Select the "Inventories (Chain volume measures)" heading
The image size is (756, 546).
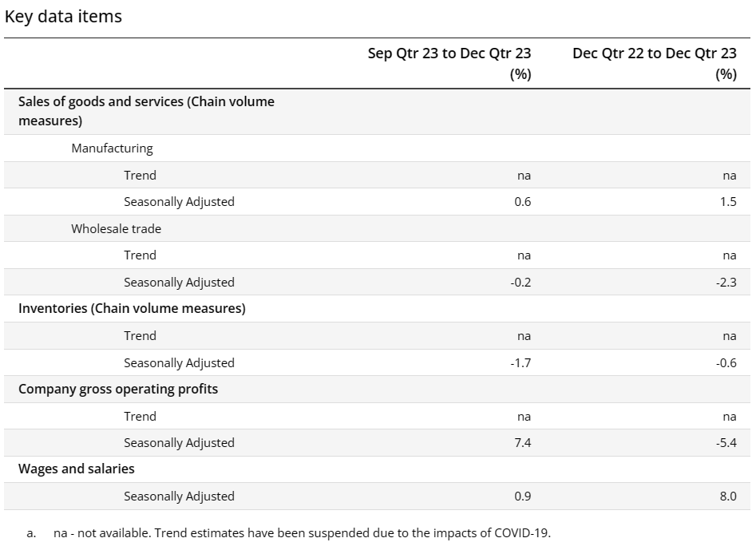pyautogui.click(x=132, y=308)
